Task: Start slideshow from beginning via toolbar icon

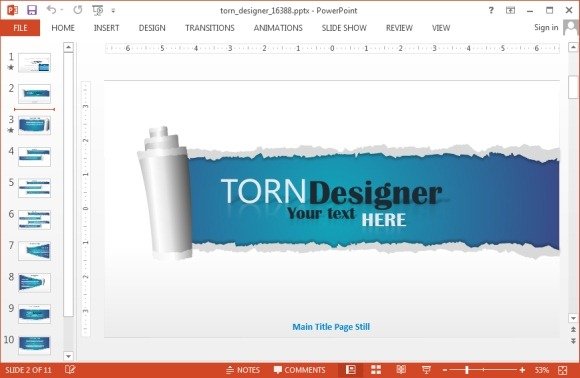Action: pyautogui.click(x=98, y=10)
